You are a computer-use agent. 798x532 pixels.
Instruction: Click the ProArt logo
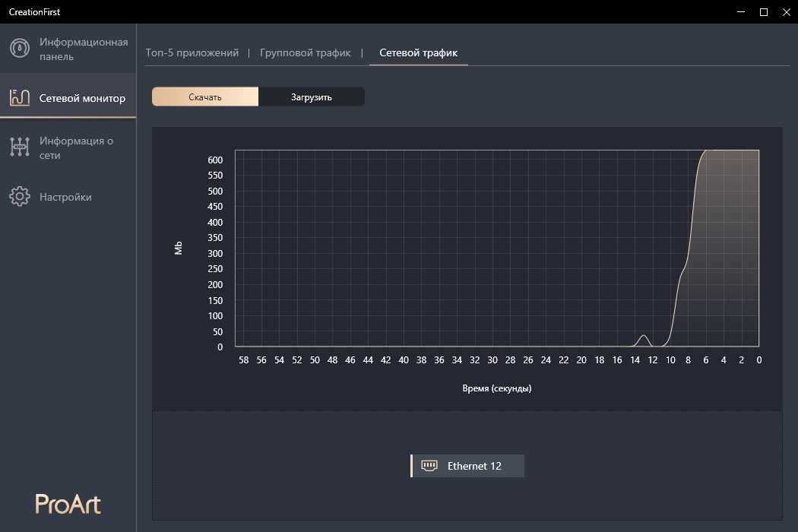point(68,504)
